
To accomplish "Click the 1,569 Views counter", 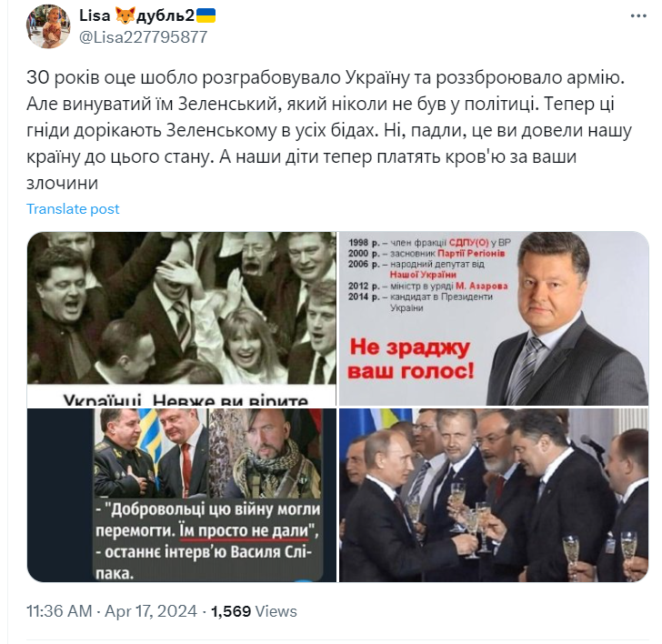I will 255,611.
